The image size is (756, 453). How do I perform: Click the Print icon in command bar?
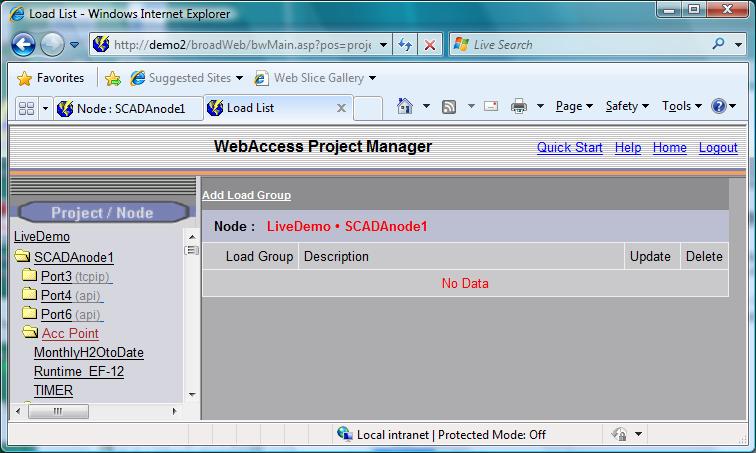518,106
